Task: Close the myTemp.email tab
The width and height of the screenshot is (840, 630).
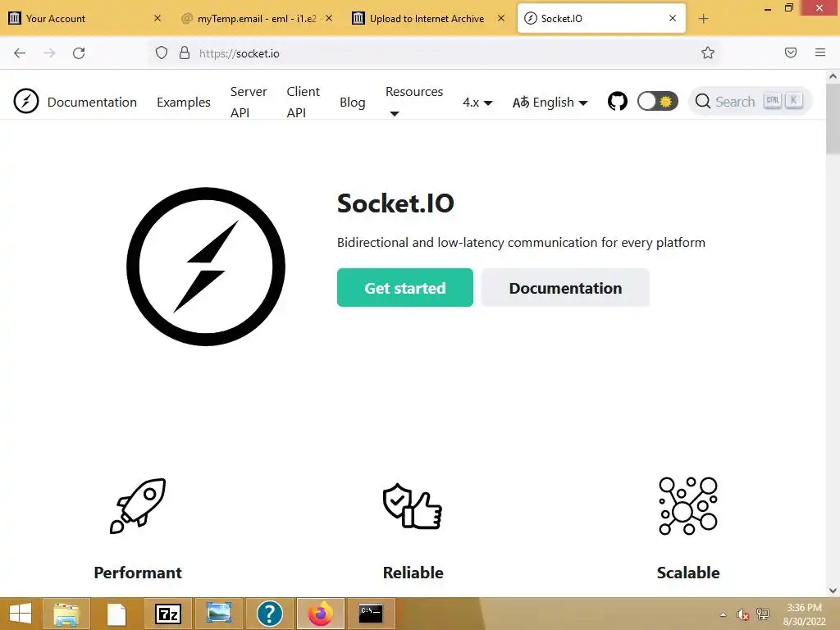Action: pos(329,18)
